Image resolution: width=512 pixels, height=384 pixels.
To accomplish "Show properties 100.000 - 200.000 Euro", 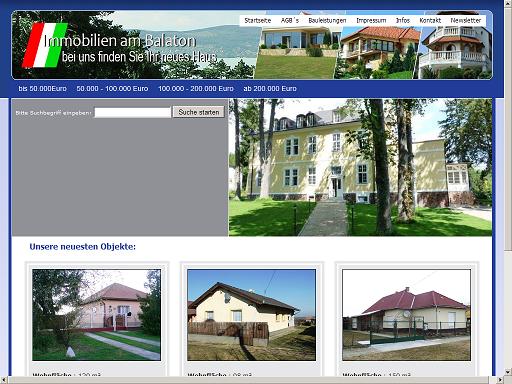I will tap(196, 89).
